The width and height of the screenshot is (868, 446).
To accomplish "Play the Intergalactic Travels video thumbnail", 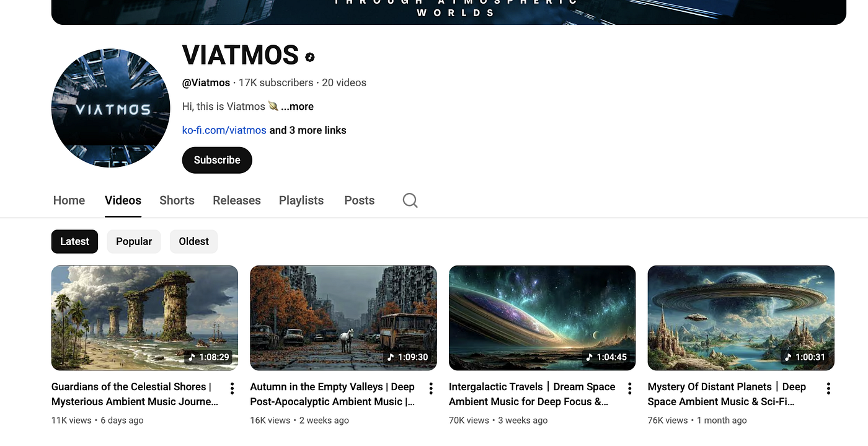I will [542, 318].
